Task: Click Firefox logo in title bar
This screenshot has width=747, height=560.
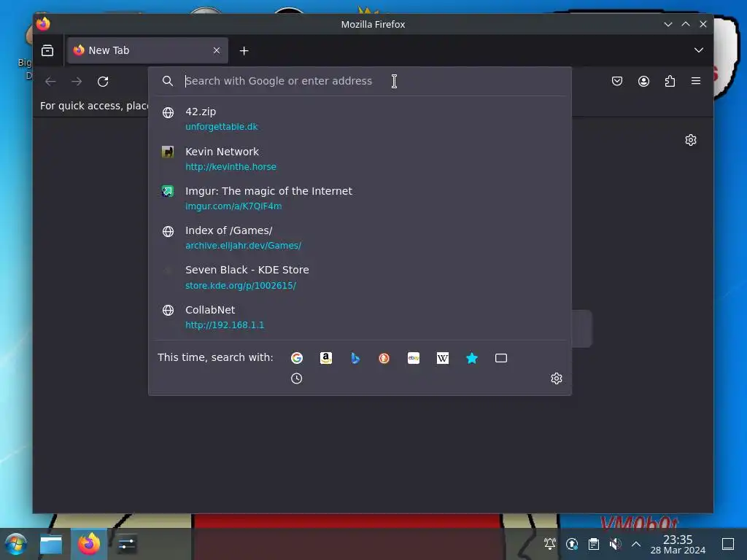Action: pos(43,24)
